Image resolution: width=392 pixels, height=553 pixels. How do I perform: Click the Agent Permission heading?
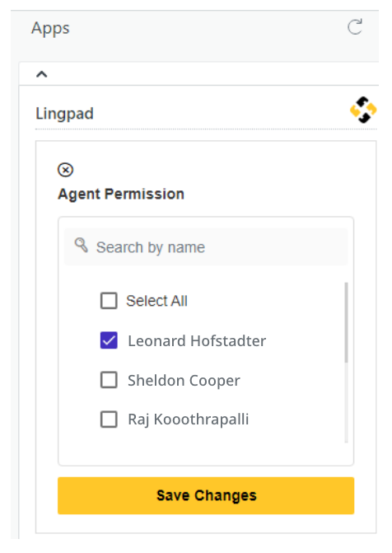(121, 194)
